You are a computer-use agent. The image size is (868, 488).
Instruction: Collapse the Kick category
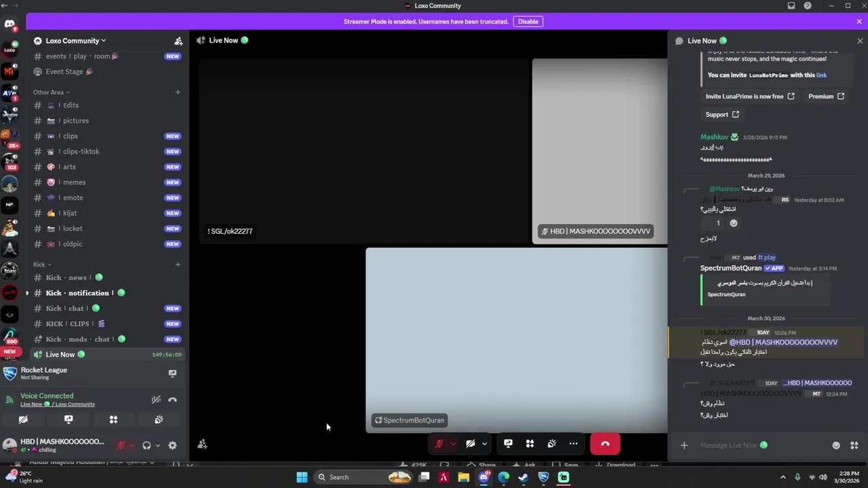coord(41,264)
